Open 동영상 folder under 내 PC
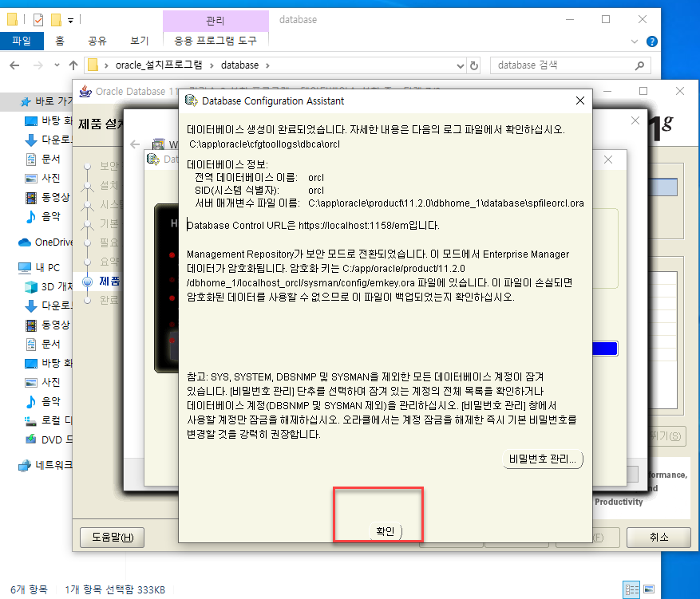The image size is (700, 599). (x=47, y=325)
